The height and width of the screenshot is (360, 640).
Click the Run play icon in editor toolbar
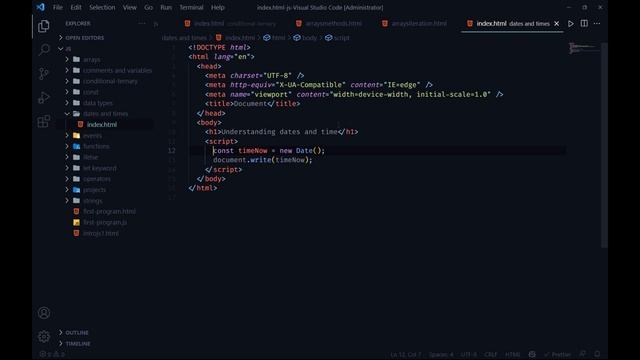click(571, 24)
